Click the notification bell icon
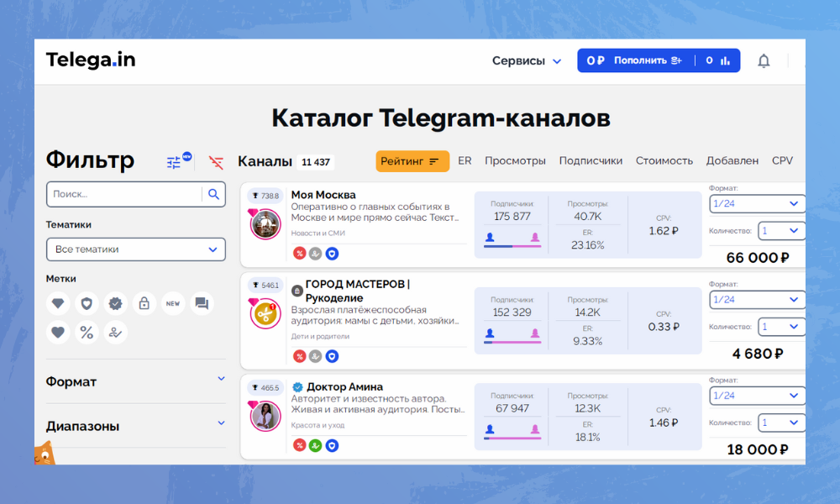 [x=764, y=60]
